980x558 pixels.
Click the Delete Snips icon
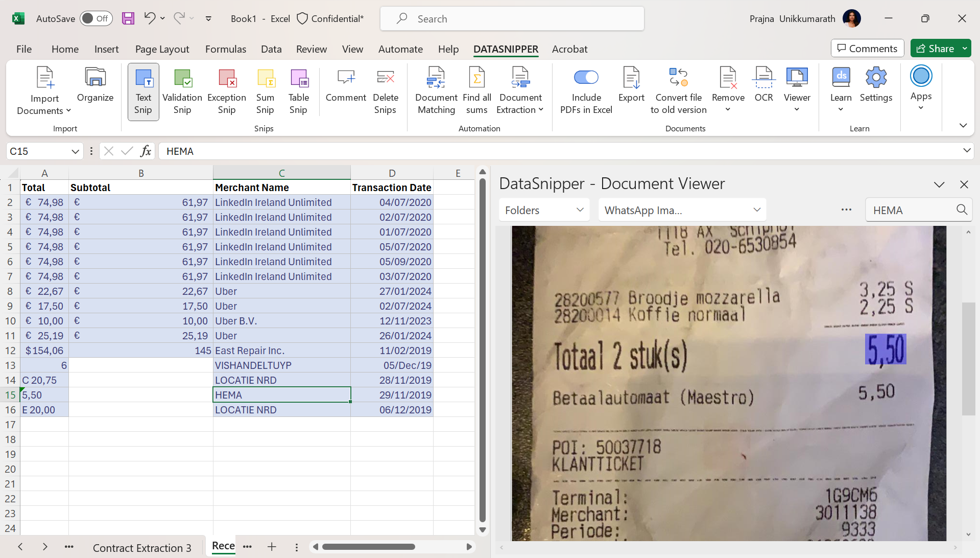click(385, 92)
